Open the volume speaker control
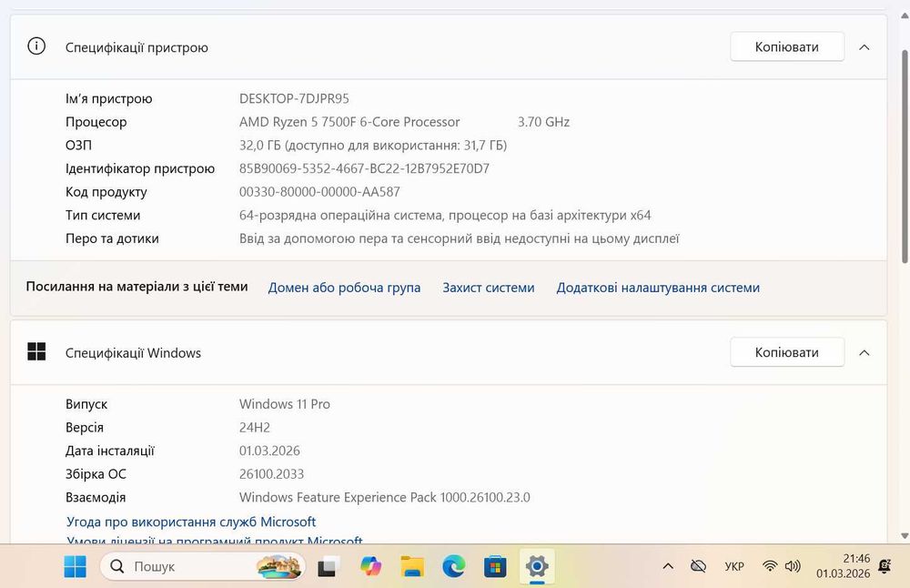The width and height of the screenshot is (910, 588). 793,566
